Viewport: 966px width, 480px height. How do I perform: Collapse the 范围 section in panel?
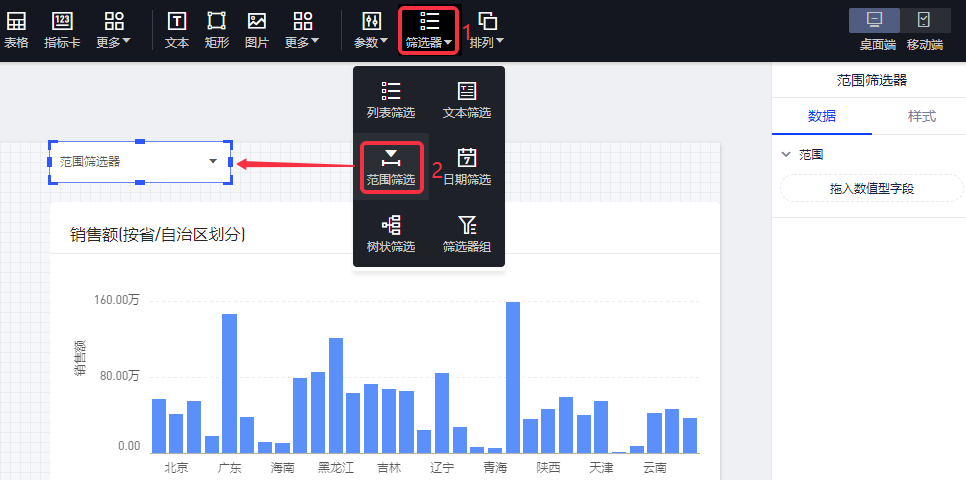[x=786, y=155]
